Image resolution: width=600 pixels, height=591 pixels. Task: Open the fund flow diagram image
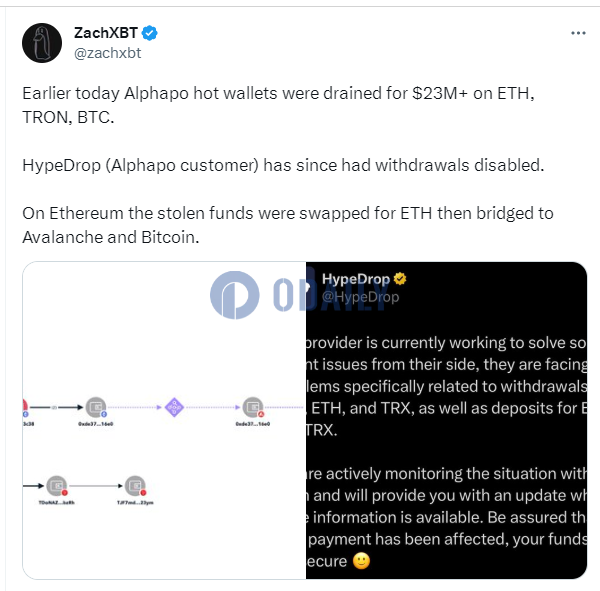[164, 420]
